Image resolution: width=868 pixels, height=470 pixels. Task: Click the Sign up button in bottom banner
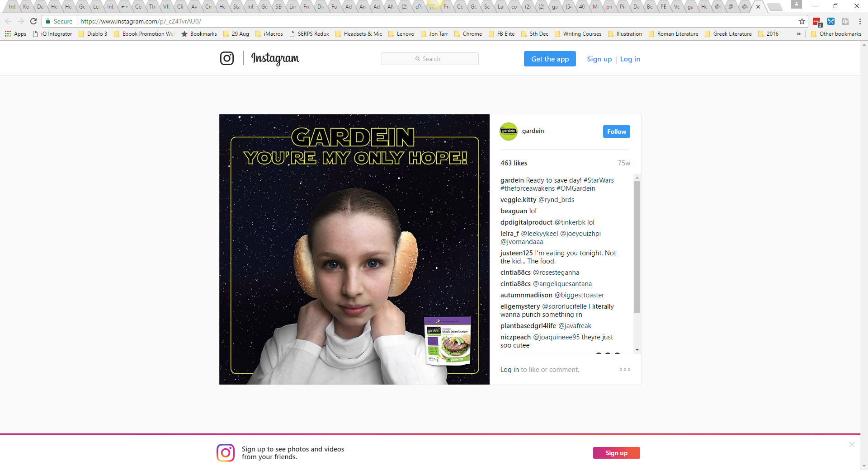616,453
